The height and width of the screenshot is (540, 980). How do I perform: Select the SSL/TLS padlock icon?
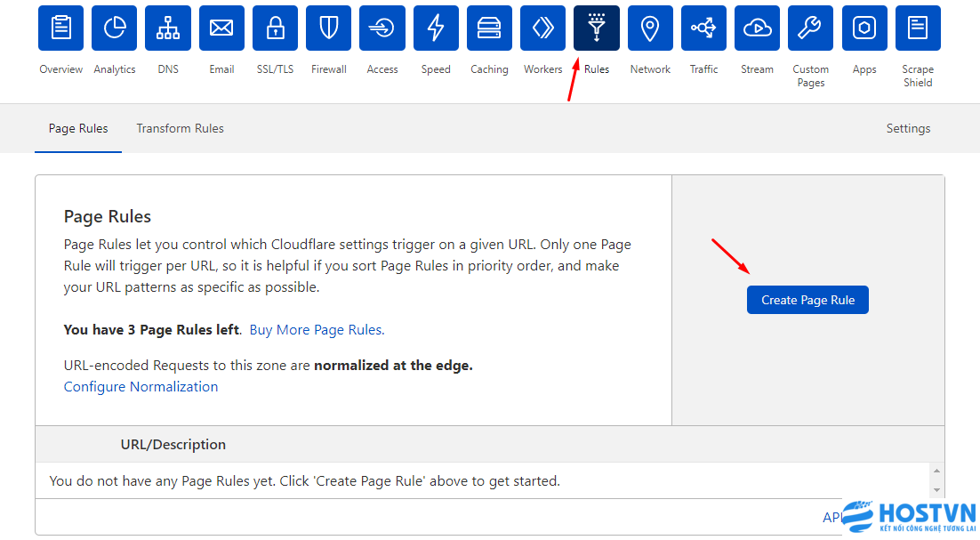pyautogui.click(x=276, y=28)
